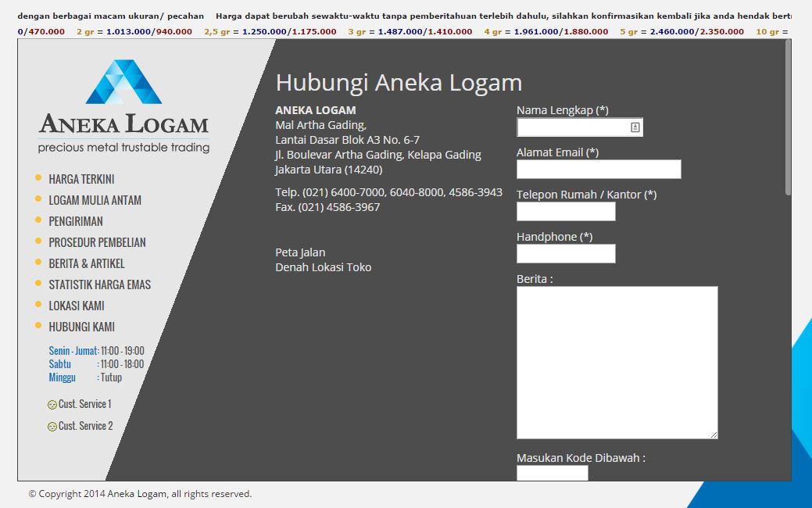Image resolution: width=812 pixels, height=508 pixels.
Task: Click contact card icon in Nama Lengkap field
Action: (x=635, y=127)
